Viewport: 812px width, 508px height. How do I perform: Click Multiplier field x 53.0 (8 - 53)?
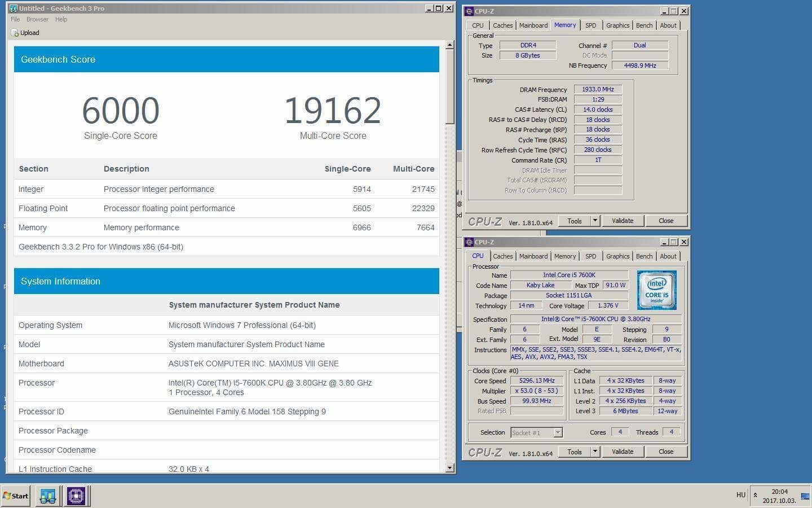(537, 391)
